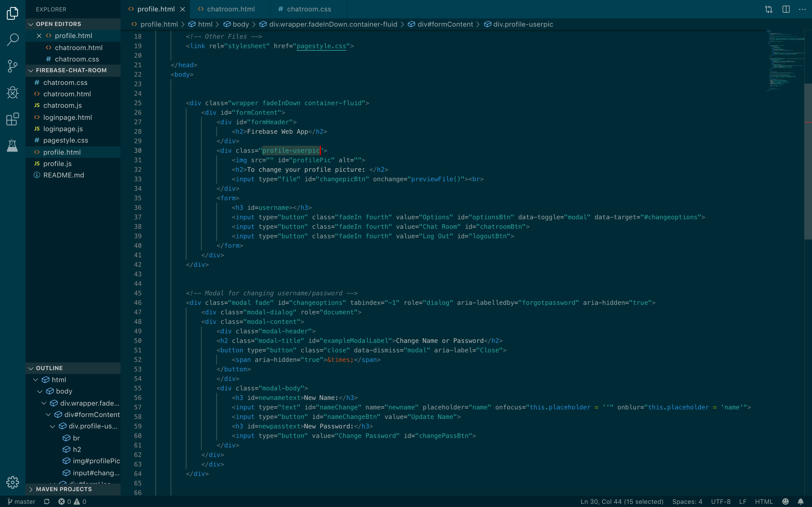This screenshot has height=507, width=812.
Task: Open the Debug view
Action: tap(12, 93)
